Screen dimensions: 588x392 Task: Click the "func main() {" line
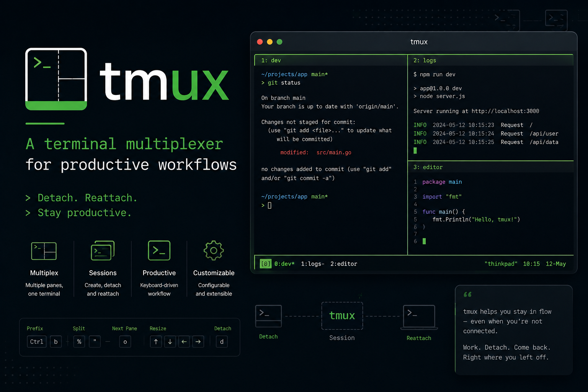click(444, 212)
